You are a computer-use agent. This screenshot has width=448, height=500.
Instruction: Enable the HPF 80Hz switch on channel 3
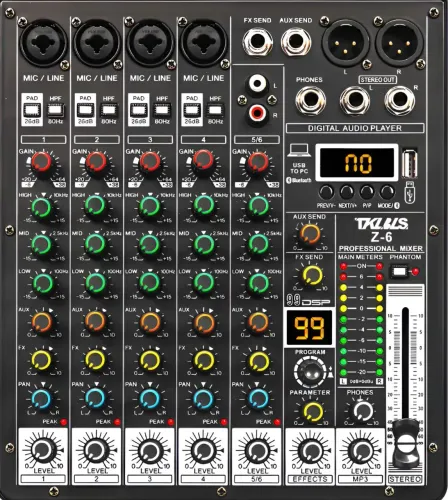click(162, 110)
